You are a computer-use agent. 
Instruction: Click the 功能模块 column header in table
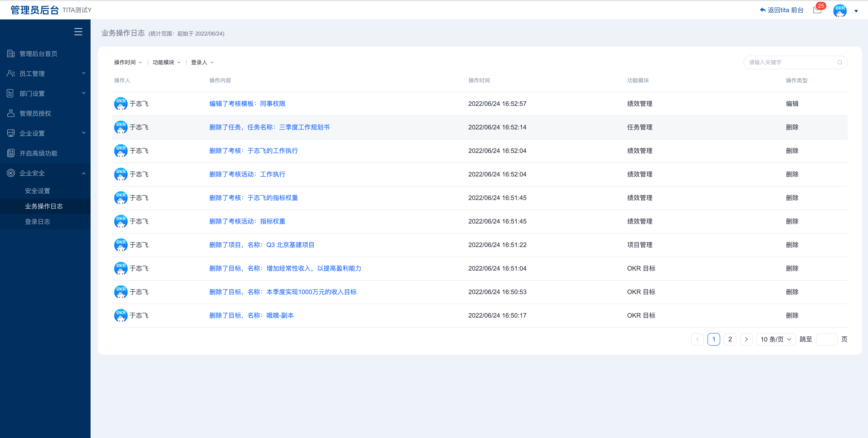638,81
